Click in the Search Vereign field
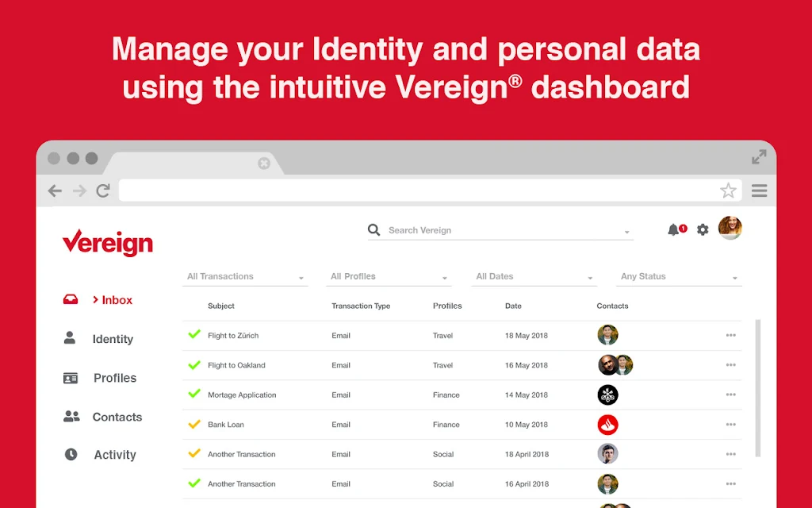 (500, 230)
